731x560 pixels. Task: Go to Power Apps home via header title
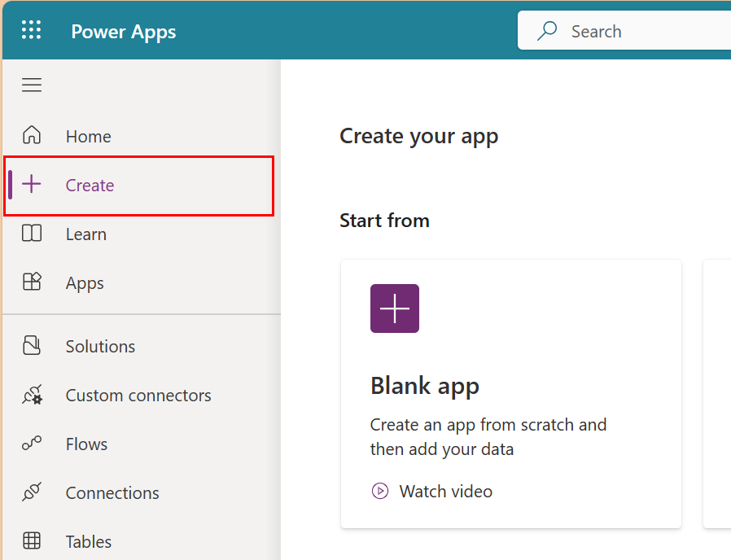click(x=123, y=31)
